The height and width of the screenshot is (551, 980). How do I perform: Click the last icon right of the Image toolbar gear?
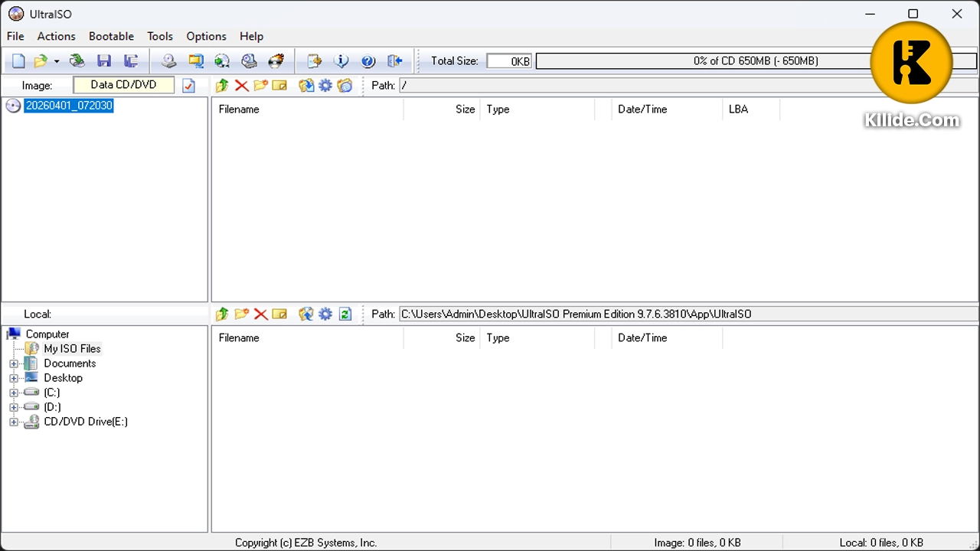click(345, 86)
